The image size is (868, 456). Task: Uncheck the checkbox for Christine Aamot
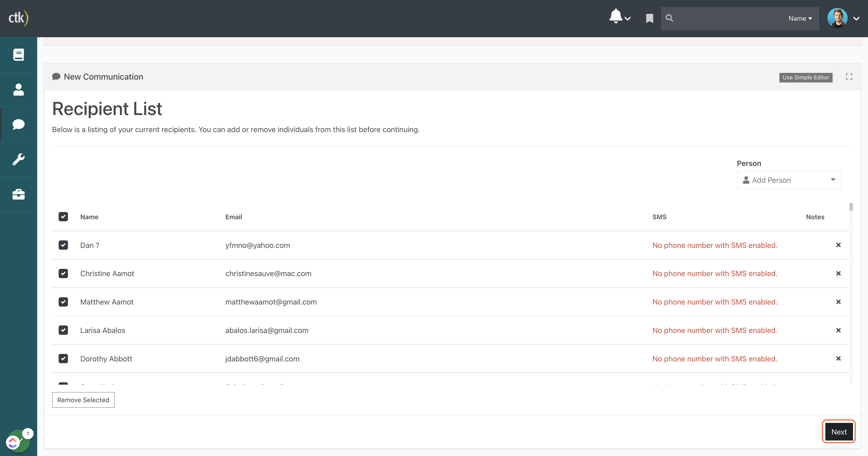[x=63, y=273]
